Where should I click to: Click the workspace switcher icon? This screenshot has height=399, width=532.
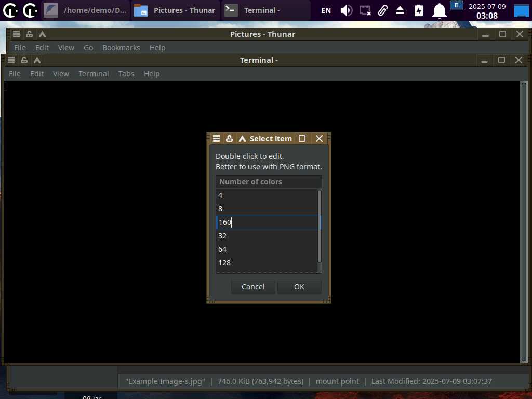click(x=456, y=5)
